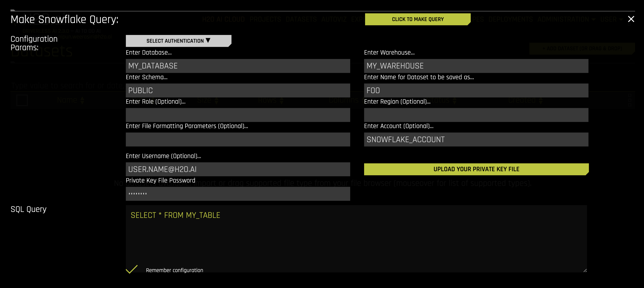Click the empty Role optional field

pyautogui.click(x=237, y=115)
